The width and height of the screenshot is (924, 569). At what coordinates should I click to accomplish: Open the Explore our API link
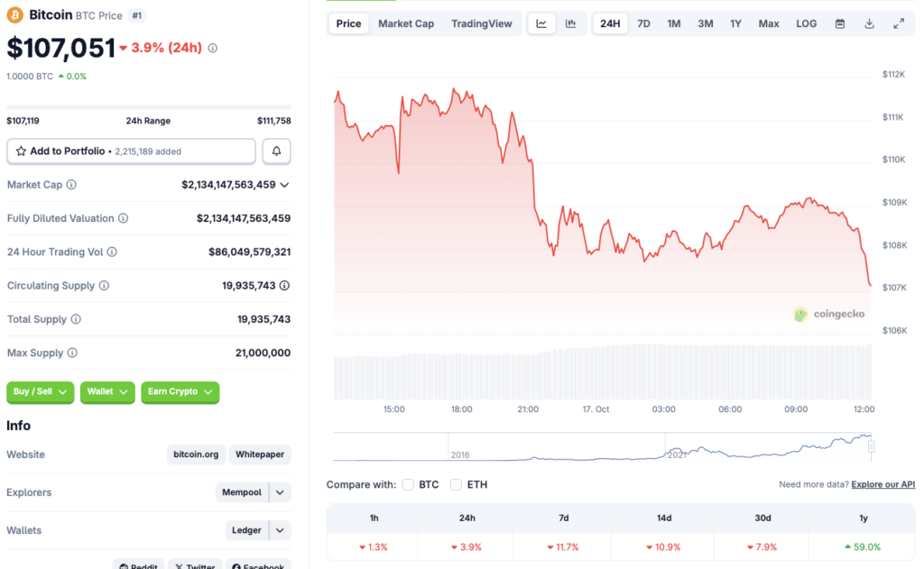coord(882,485)
